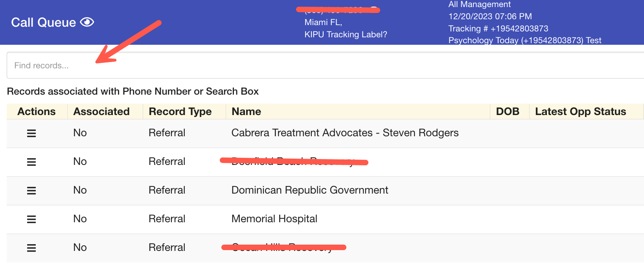Sort by the DOB column header

point(508,112)
